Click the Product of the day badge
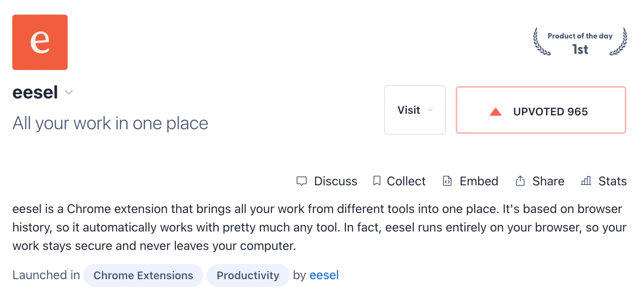 580,42
